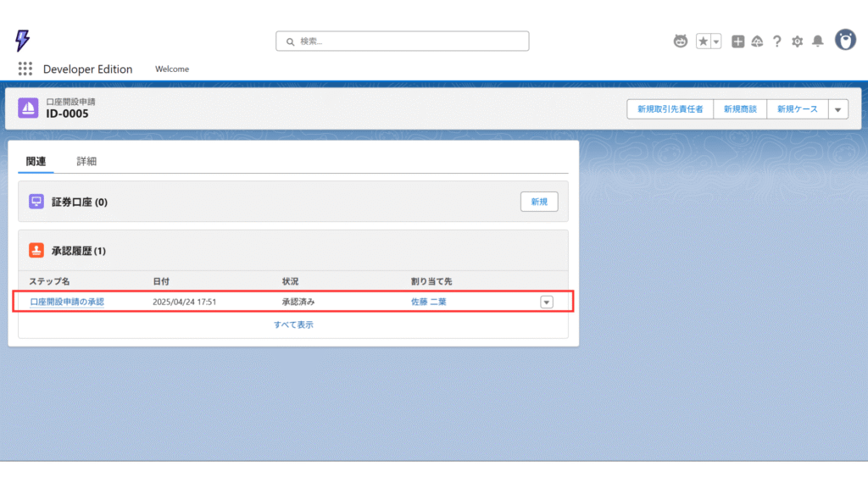Open the help question mark

pyautogui.click(x=777, y=41)
